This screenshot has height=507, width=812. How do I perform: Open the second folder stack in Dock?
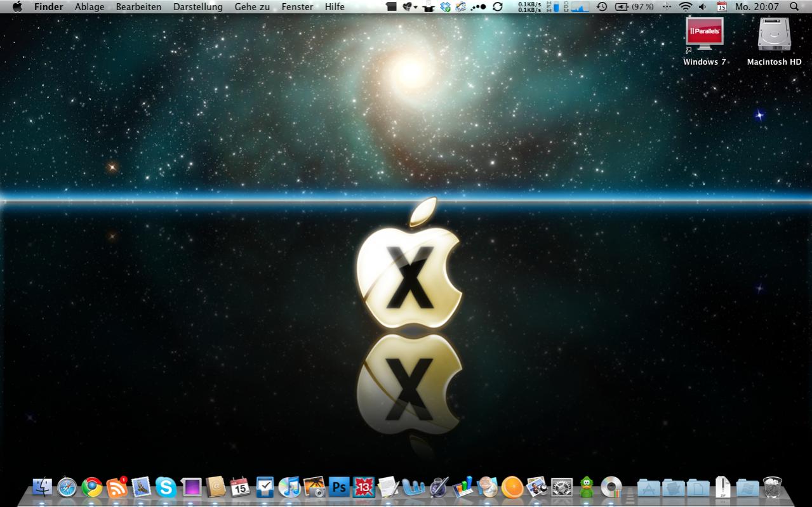coord(674,487)
